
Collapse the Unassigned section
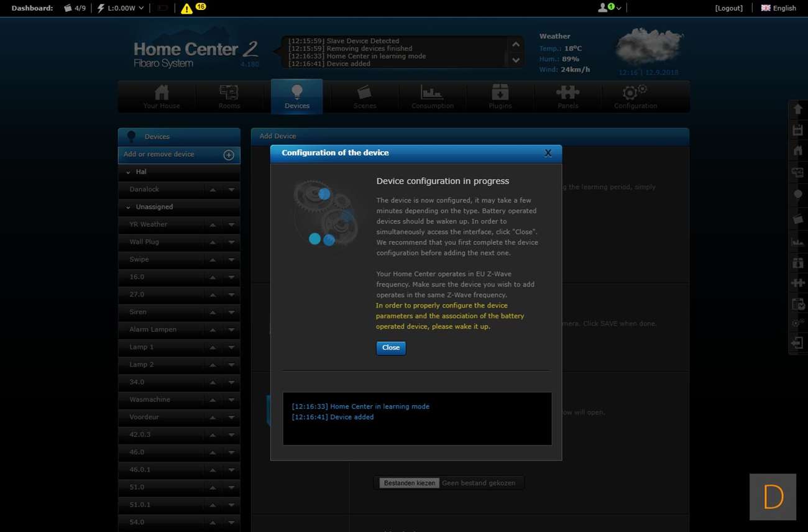point(128,207)
